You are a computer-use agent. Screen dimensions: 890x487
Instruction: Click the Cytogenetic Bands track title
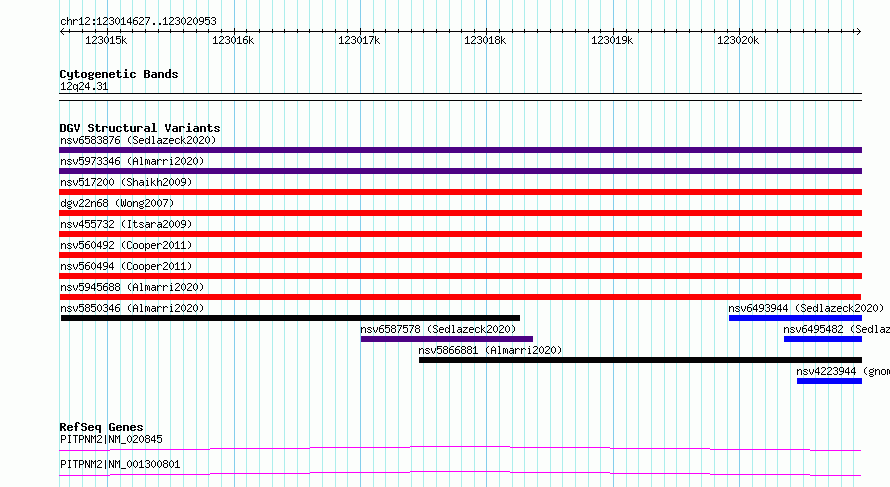(119, 74)
